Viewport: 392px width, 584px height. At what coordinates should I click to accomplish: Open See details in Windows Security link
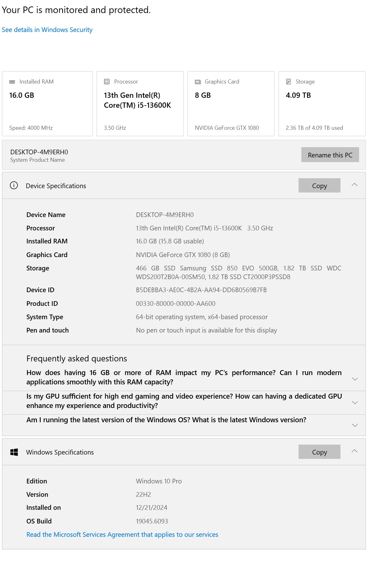coord(47,30)
